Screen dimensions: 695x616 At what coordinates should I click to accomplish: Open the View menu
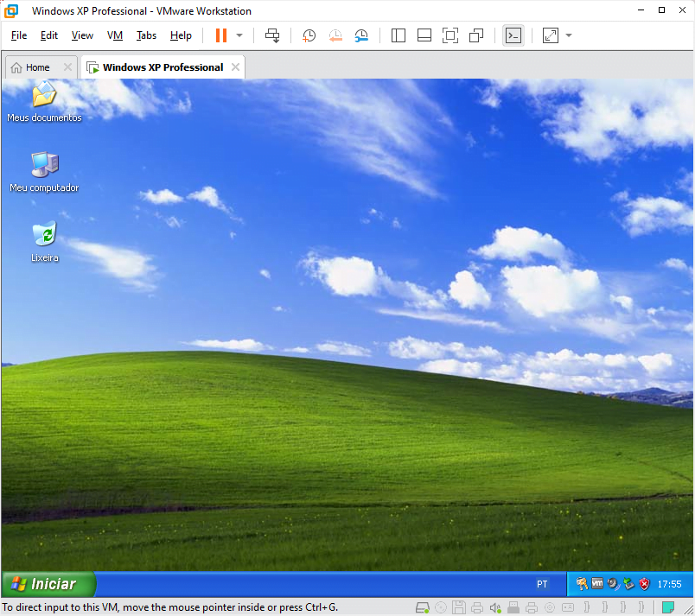click(x=82, y=35)
